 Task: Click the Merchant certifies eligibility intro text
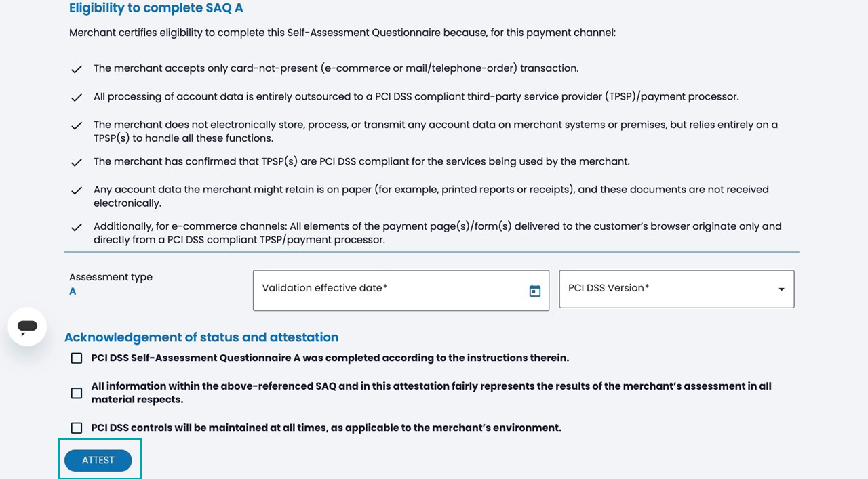click(x=342, y=33)
